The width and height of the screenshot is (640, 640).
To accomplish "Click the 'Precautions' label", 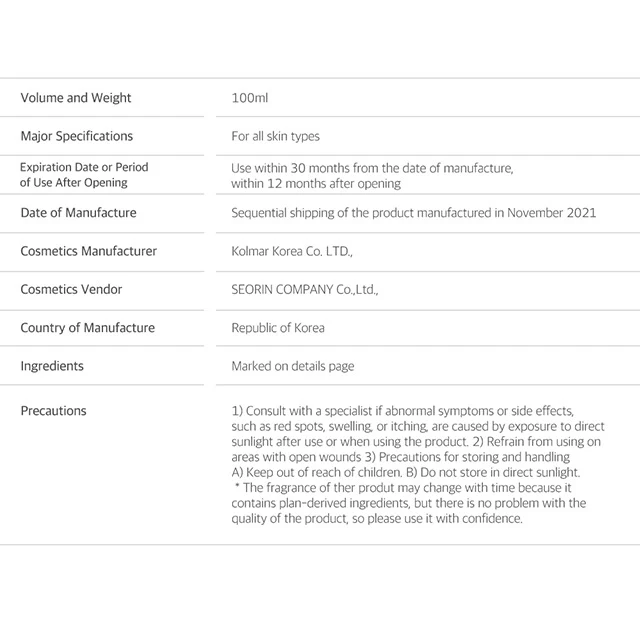I will (53, 411).
